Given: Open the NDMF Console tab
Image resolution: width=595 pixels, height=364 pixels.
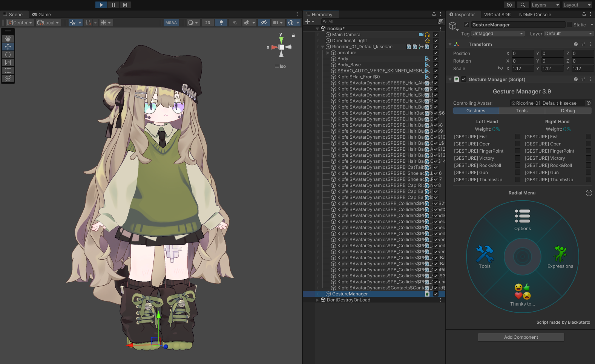Looking at the screenshot, I should pyautogui.click(x=535, y=14).
